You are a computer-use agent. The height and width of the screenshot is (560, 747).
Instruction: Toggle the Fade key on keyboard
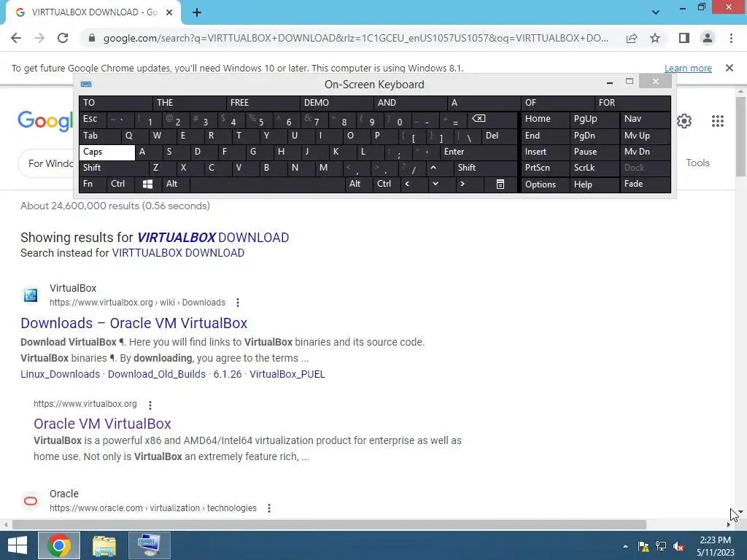click(x=646, y=184)
